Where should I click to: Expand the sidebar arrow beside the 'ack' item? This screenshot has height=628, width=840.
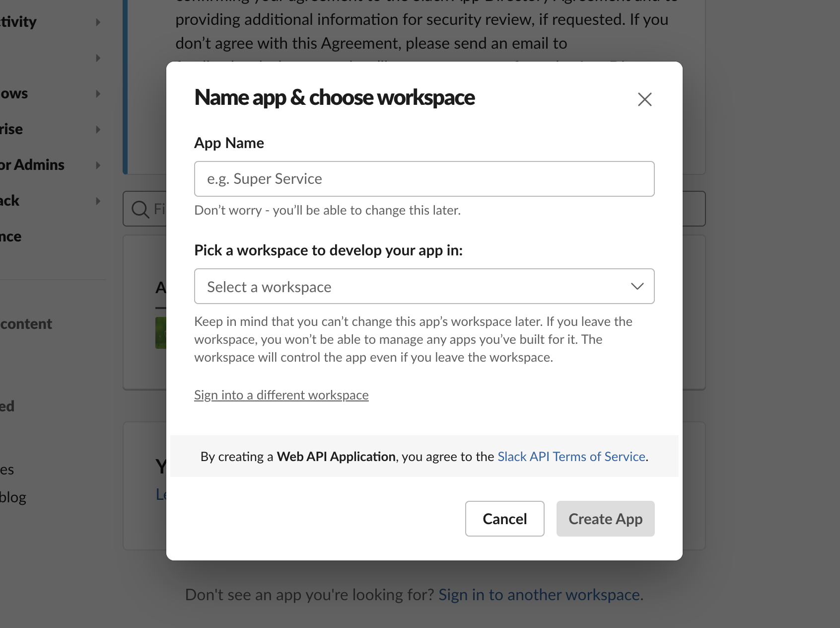tap(98, 201)
